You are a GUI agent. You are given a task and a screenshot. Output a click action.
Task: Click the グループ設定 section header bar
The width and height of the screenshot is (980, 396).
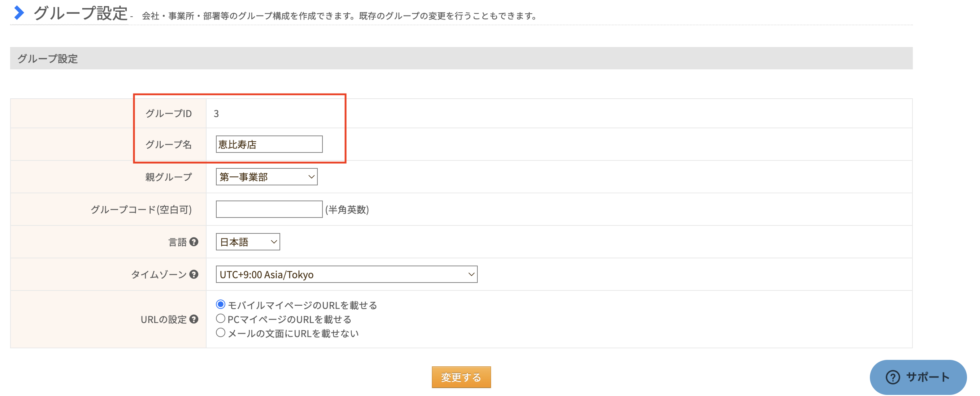click(x=461, y=58)
